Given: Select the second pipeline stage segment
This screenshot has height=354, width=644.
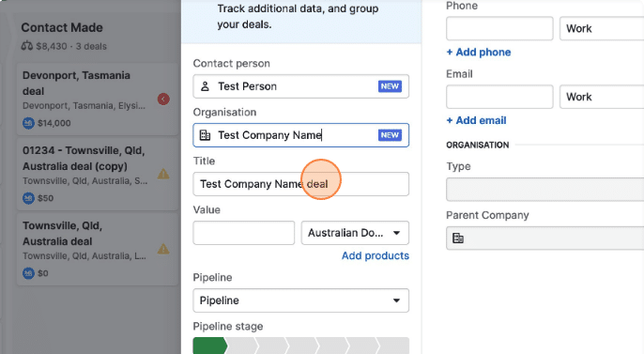Looking at the screenshot, I should point(241,346).
